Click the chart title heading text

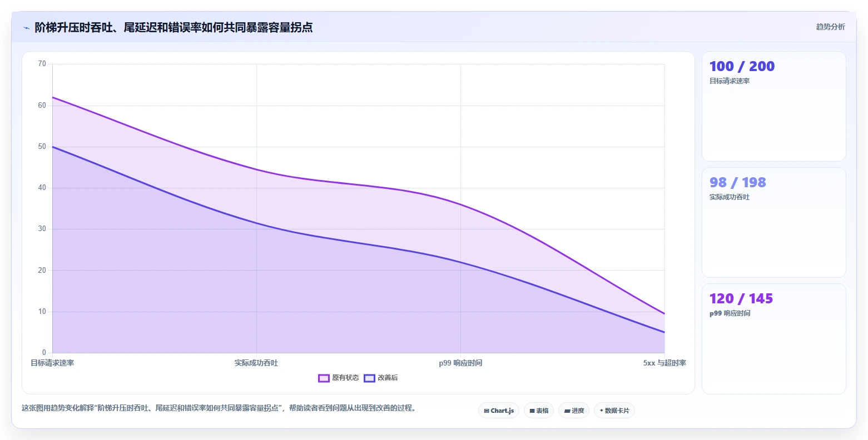click(173, 27)
